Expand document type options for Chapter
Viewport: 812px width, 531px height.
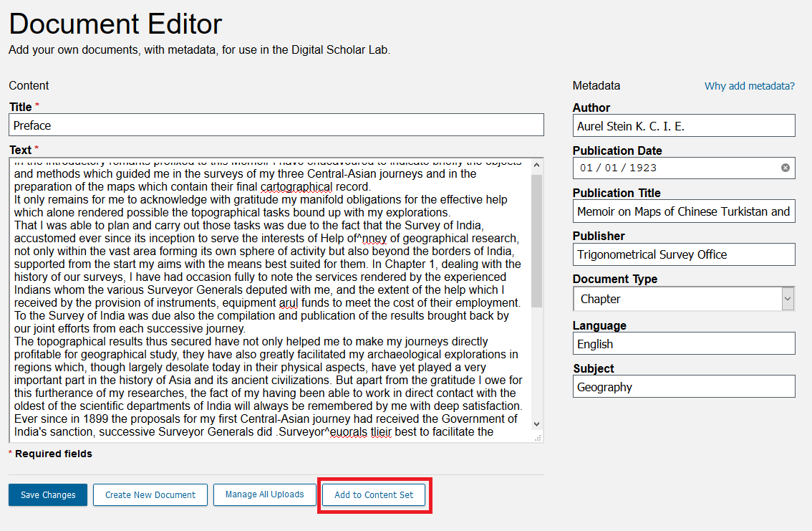(x=787, y=299)
